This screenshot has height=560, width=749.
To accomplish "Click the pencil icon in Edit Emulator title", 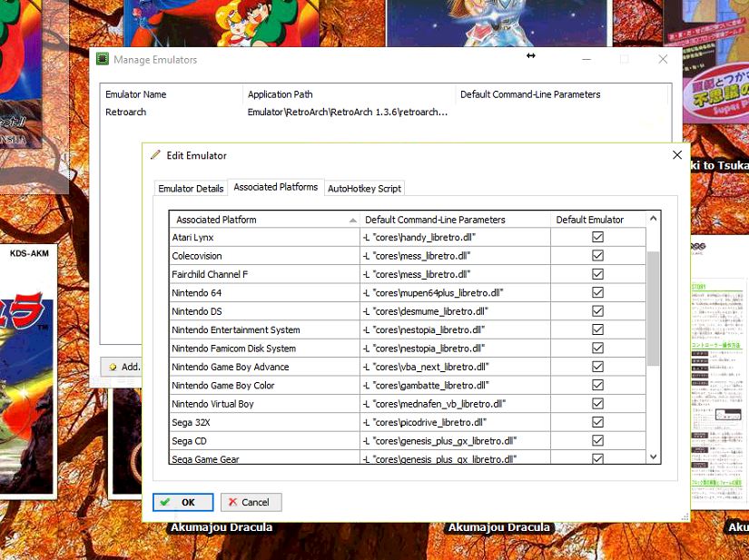I will pyautogui.click(x=155, y=155).
